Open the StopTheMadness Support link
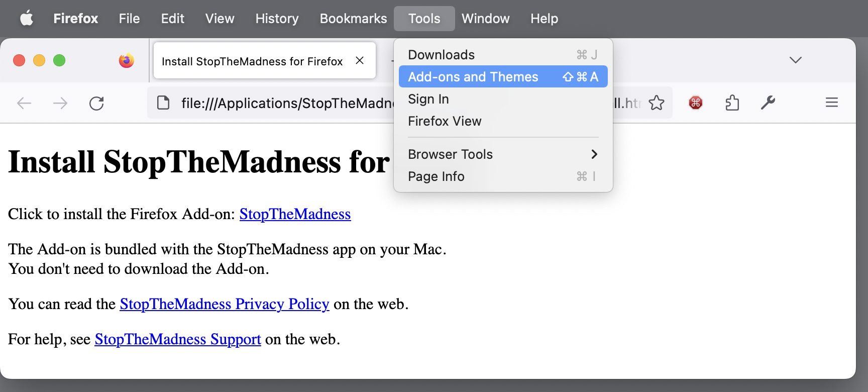This screenshot has width=868, height=392. (178, 339)
